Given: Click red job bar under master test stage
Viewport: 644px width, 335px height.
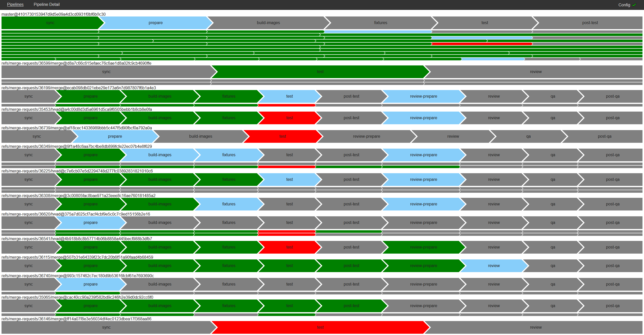Looking at the screenshot, I should point(482,44).
